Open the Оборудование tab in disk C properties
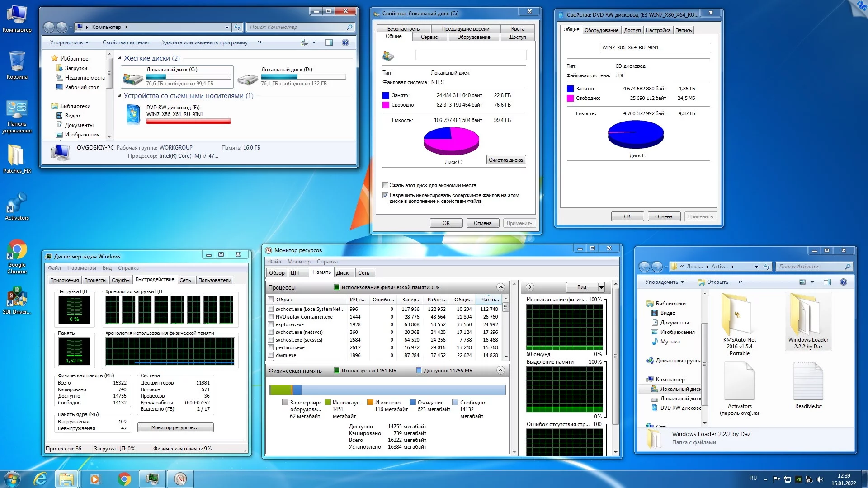 coord(473,37)
